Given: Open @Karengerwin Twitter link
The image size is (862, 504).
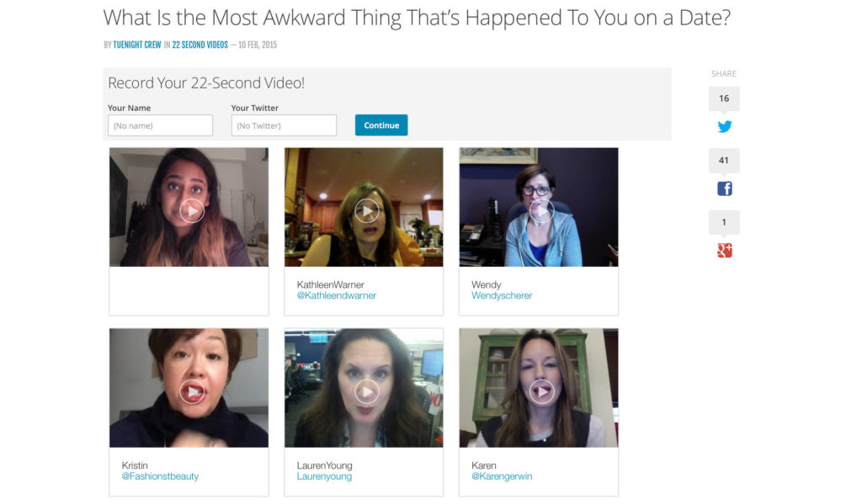Looking at the screenshot, I should (502, 476).
